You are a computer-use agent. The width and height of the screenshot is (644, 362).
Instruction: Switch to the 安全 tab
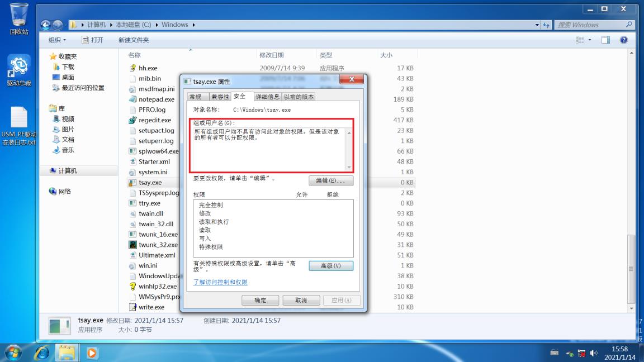241,96
